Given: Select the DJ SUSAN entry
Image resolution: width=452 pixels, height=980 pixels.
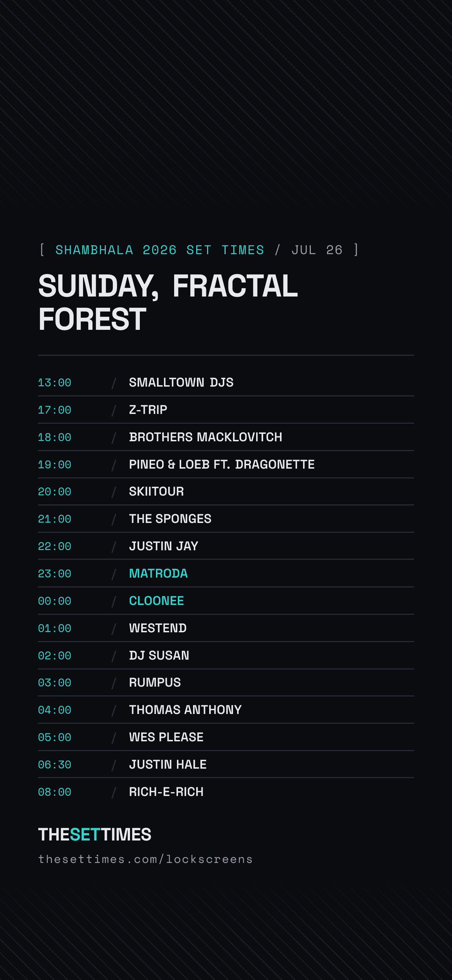Looking at the screenshot, I should pos(226,655).
